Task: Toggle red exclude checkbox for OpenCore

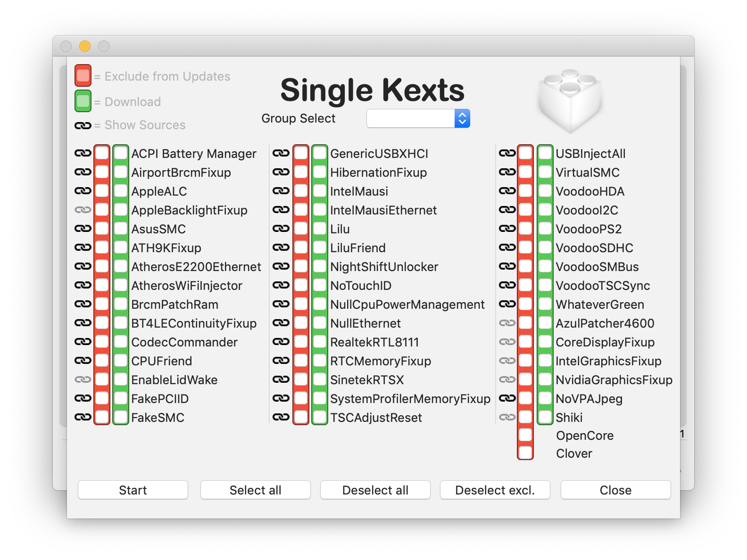Action: [525, 435]
